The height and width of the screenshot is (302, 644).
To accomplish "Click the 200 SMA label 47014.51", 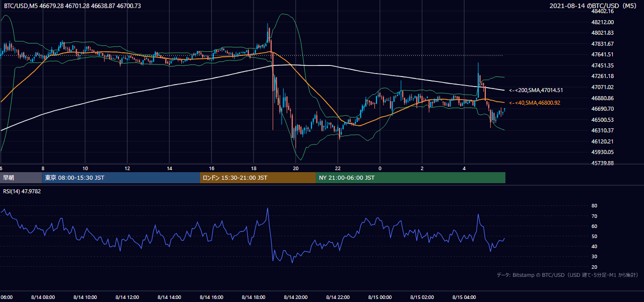I will click(x=536, y=91).
